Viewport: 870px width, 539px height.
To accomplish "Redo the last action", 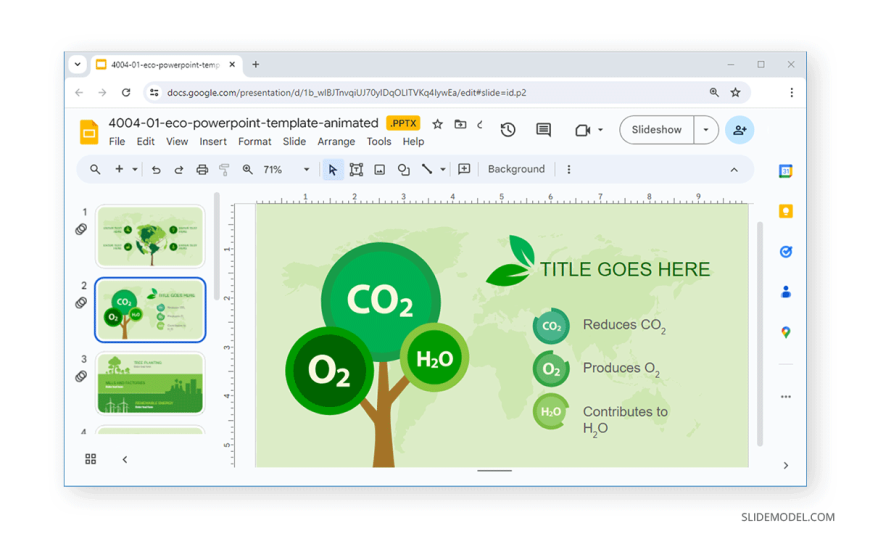I will 179,170.
